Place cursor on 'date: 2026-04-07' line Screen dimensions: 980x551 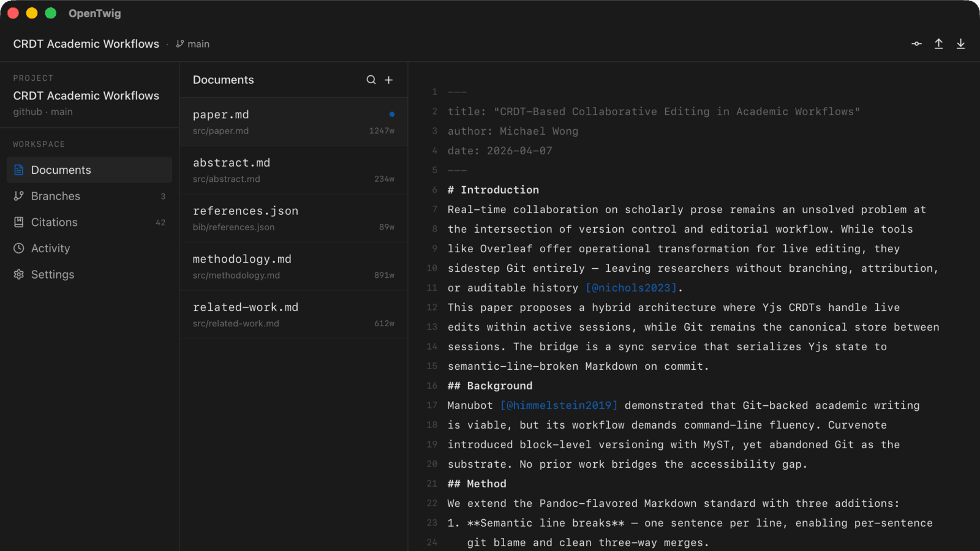pos(500,151)
